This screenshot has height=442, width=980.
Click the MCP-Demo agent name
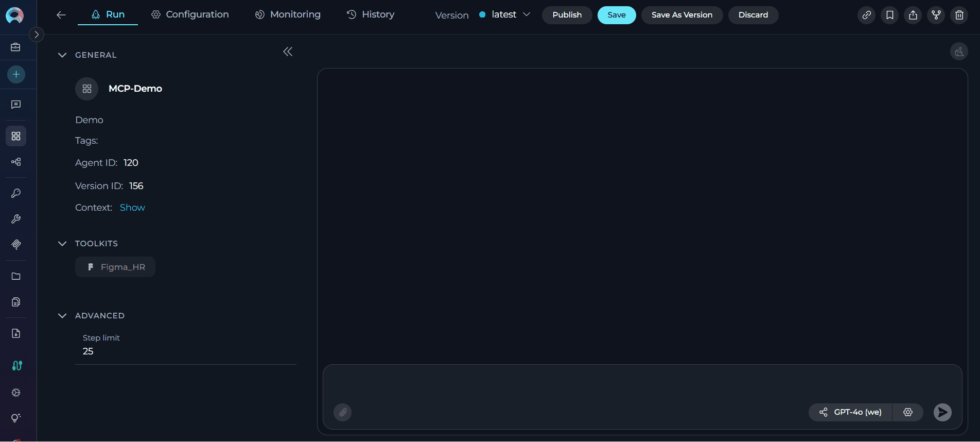135,89
